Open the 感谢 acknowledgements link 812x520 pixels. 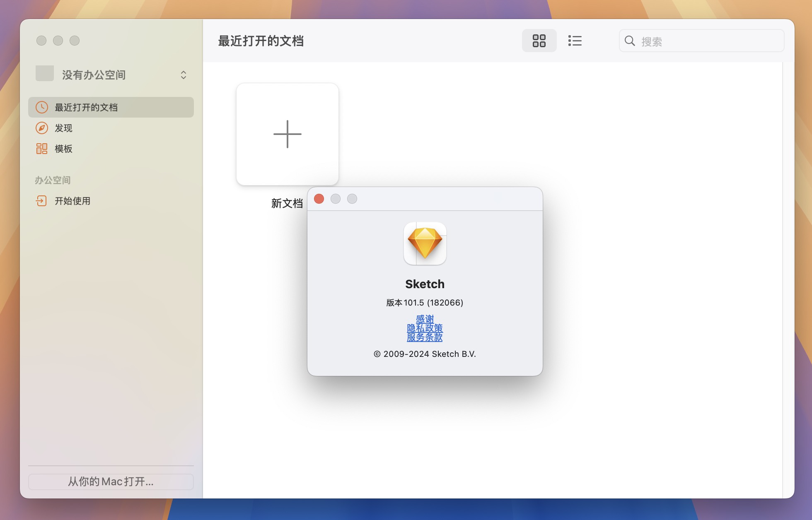coord(425,319)
